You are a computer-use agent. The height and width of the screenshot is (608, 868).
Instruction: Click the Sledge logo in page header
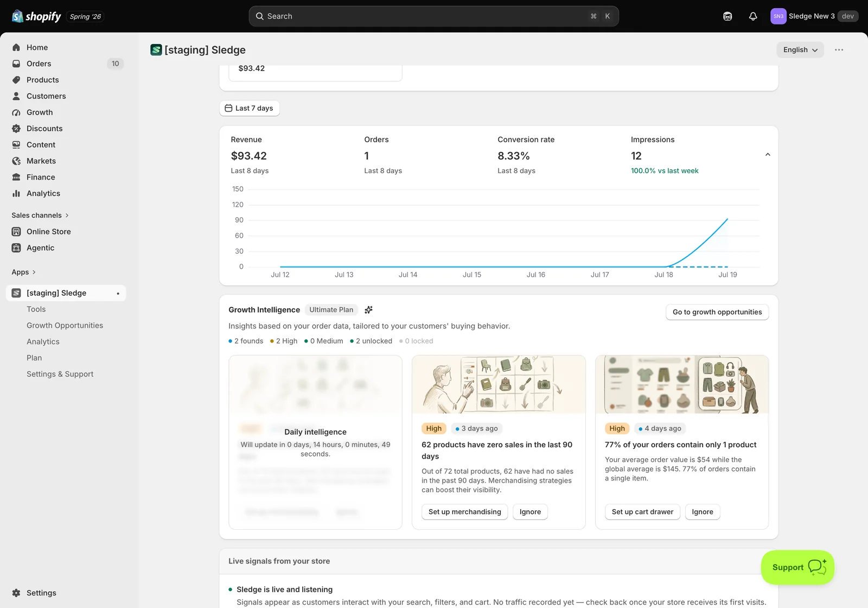tap(156, 50)
